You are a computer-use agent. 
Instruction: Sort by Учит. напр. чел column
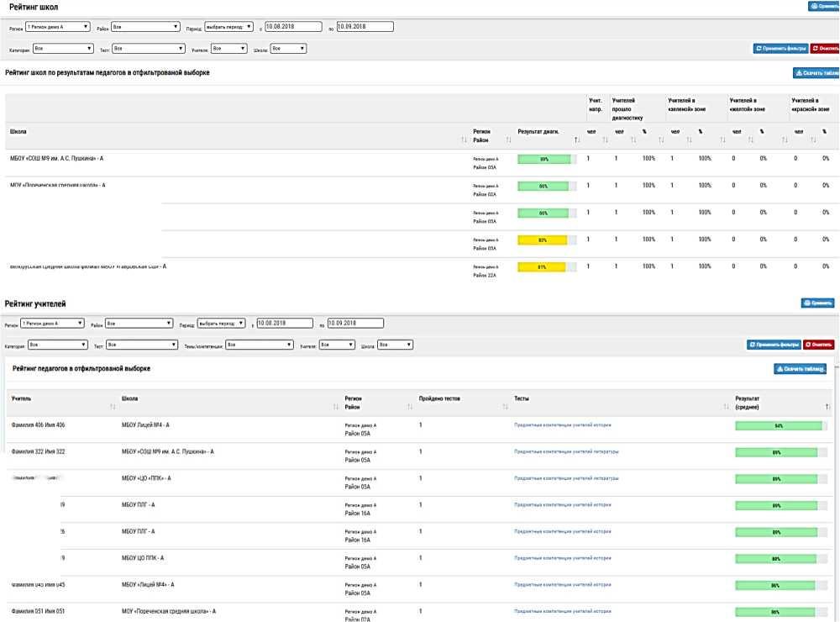click(606, 140)
